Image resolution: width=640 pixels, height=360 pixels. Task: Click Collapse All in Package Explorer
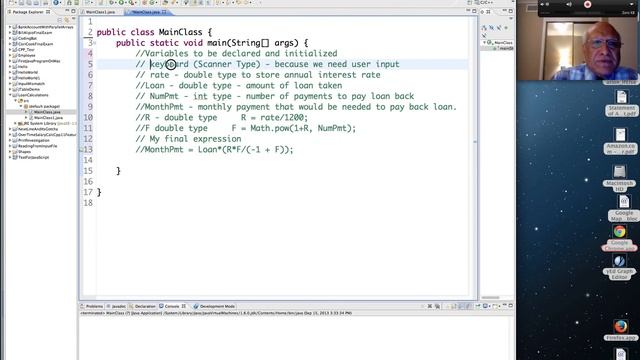click(60, 20)
